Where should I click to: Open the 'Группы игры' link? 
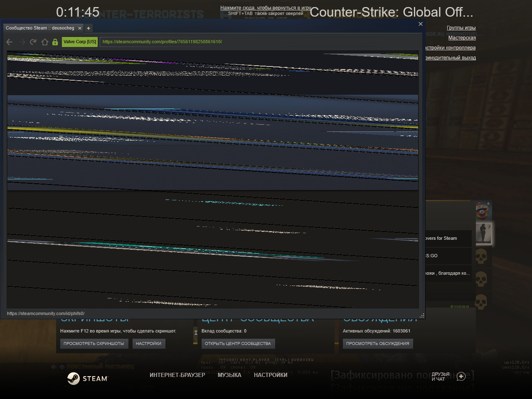461,28
